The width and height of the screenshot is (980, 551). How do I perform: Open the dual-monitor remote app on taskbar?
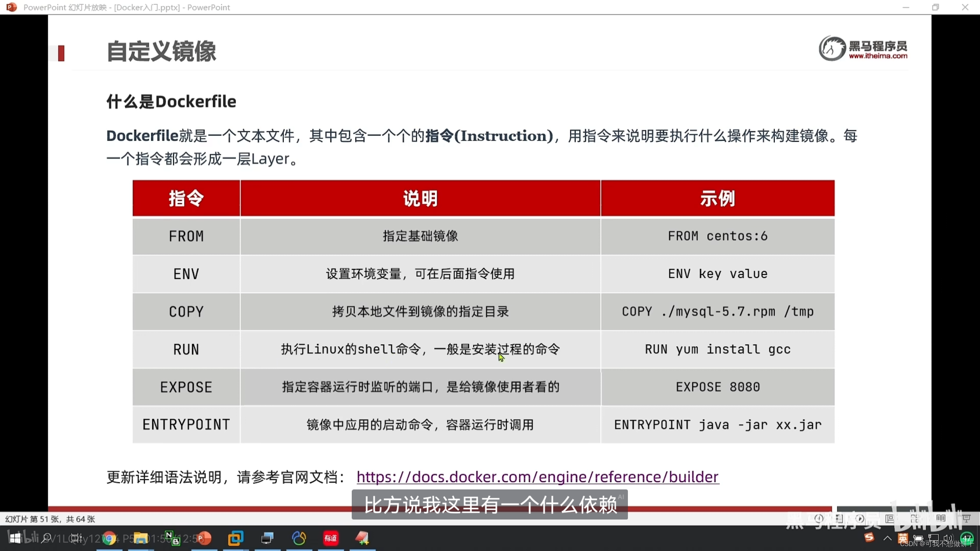coord(267,538)
